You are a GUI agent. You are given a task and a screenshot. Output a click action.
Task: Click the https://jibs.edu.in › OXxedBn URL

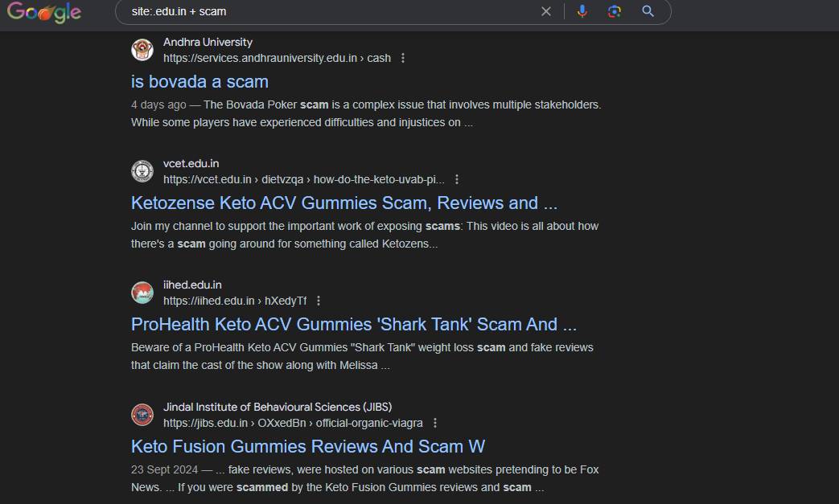point(293,423)
